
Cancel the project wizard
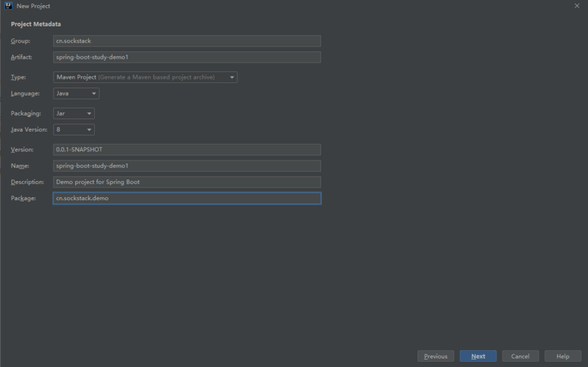[x=520, y=356]
